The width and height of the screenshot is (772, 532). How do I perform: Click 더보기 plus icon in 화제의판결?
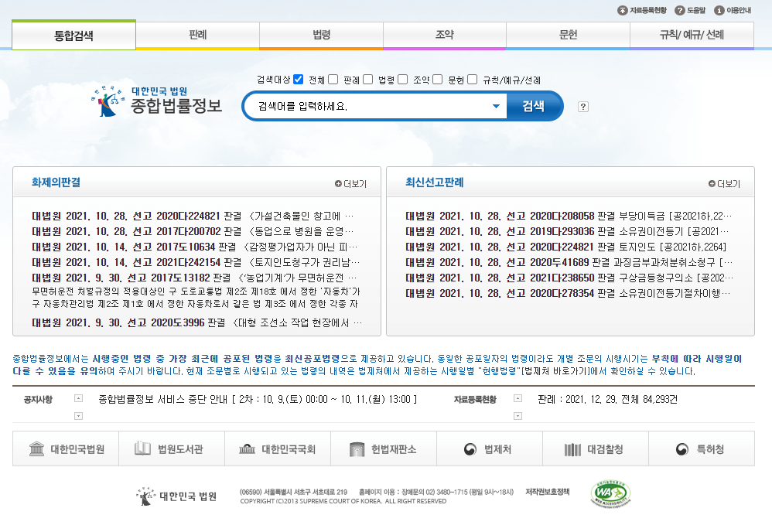350,183
